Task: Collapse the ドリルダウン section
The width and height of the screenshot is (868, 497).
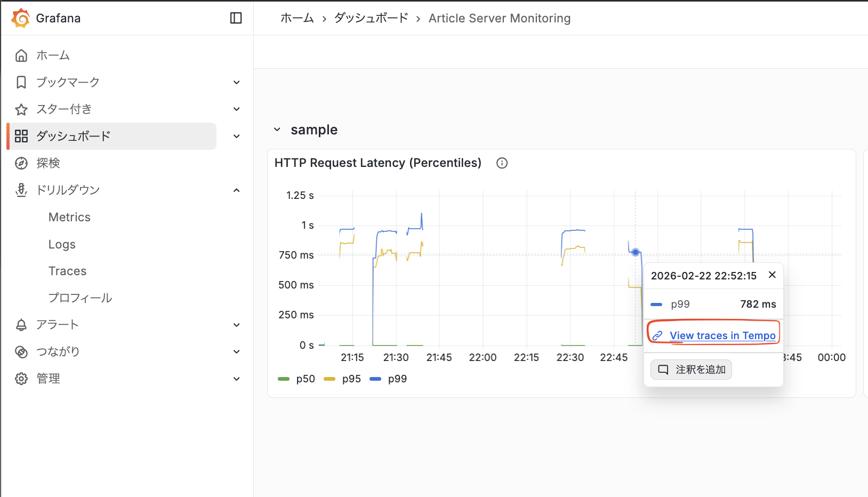Action: pos(236,190)
